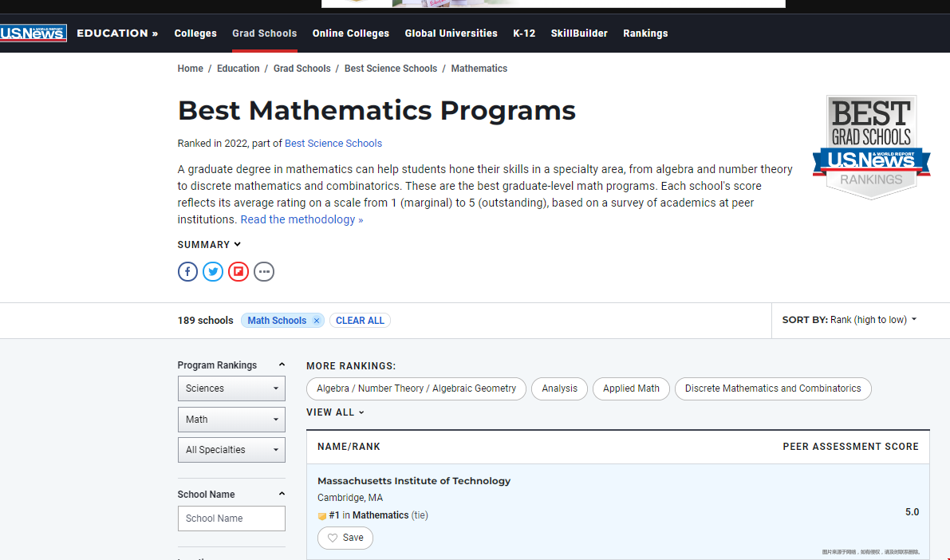Click the Name/Rank column header
The image size is (950, 560).
tap(349, 447)
